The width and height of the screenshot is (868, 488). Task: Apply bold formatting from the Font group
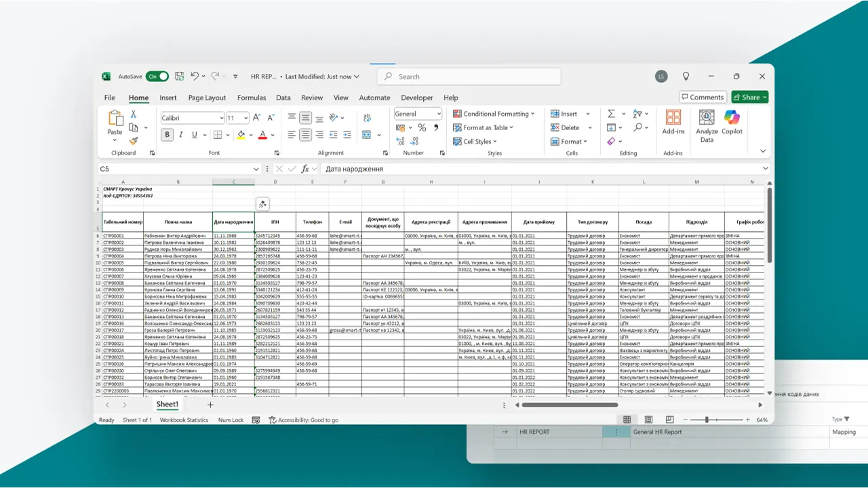click(x=167, y=134)
